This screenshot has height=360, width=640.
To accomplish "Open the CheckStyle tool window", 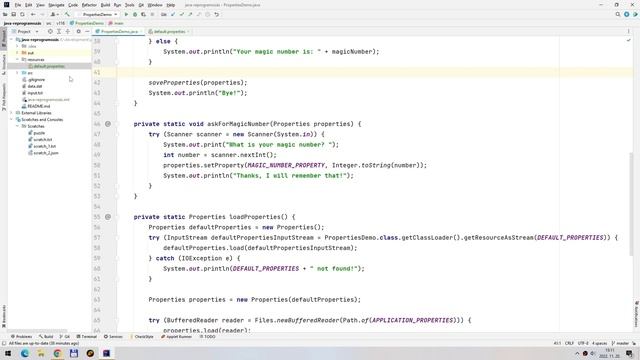I will (x=142, y=337).
